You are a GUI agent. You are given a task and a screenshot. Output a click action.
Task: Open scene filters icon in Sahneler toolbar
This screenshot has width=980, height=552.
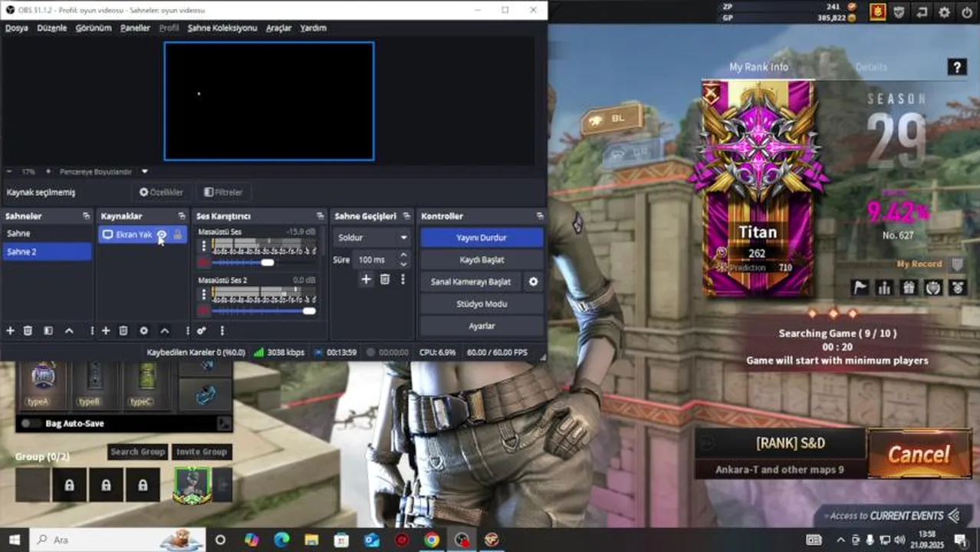pyautogui.click(x=48, y=330)
